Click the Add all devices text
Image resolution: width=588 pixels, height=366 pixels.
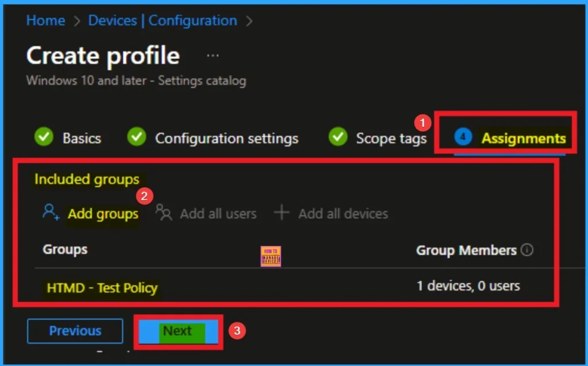343,214
